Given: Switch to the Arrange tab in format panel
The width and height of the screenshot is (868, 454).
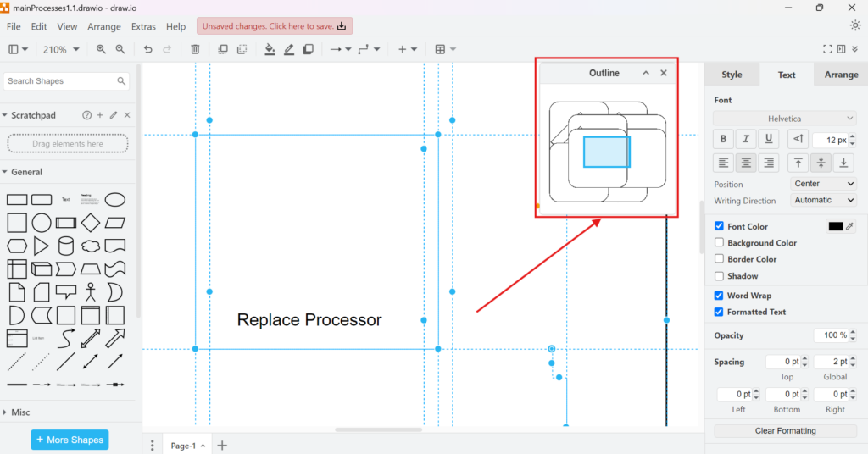Looking at the screenshot, I should (841, 74).
